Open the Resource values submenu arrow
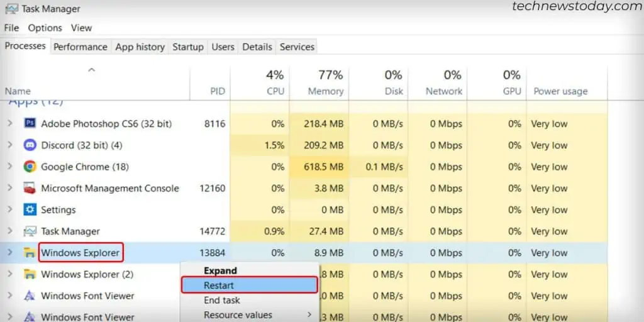The height and width of the screenshot is (322, 644). pyautogui.click(x=309, y=314)
